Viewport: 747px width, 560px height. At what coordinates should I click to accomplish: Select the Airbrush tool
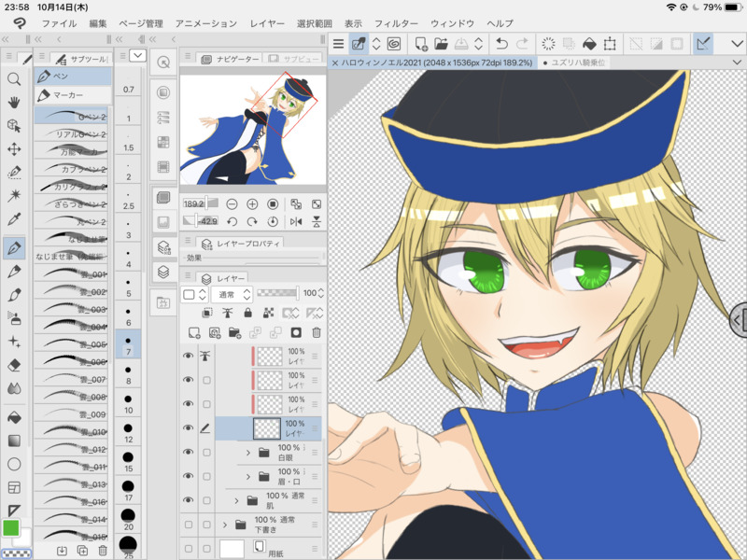[14, 318]
